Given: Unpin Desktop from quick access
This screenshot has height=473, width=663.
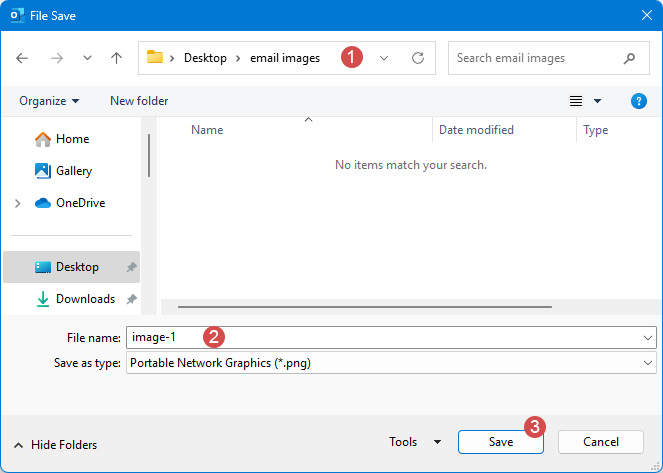Looking at the screenshot, I should (132, 267).
